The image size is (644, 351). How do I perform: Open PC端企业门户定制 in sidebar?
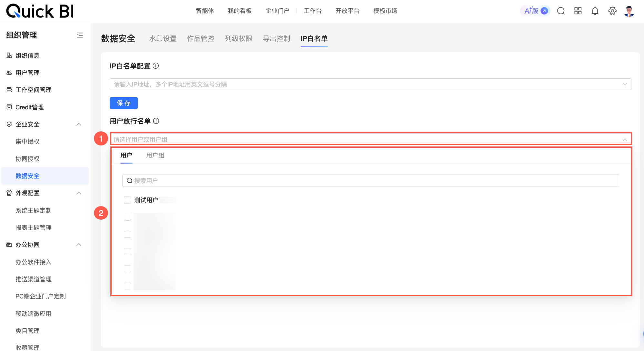click(41, 296)
